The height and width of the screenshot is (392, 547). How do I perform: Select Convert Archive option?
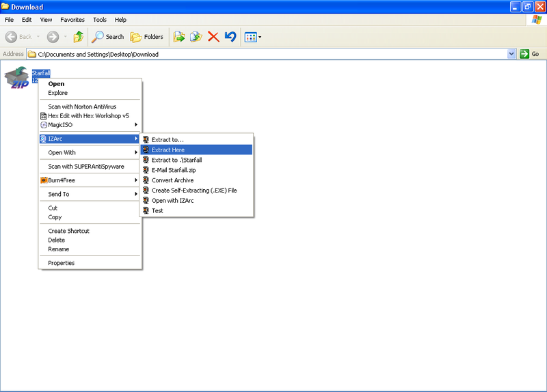click(196, 180)
